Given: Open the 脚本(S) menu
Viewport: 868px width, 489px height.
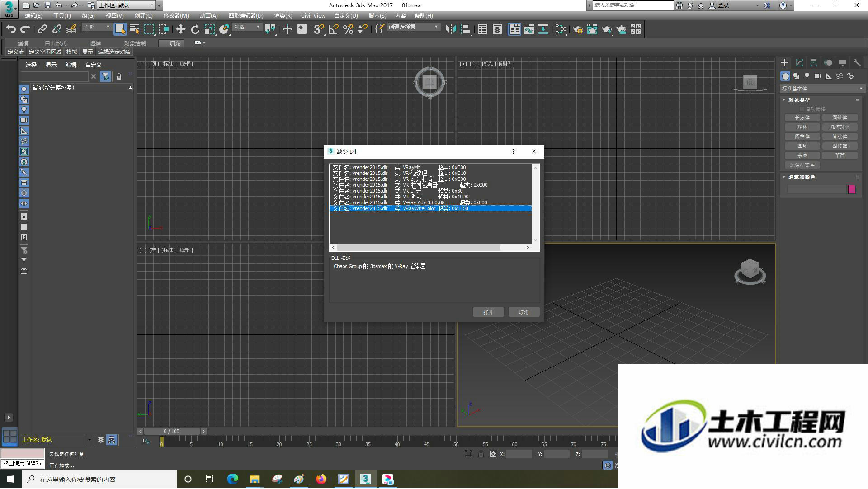Looking at the screenshot, I should point(377,16).
